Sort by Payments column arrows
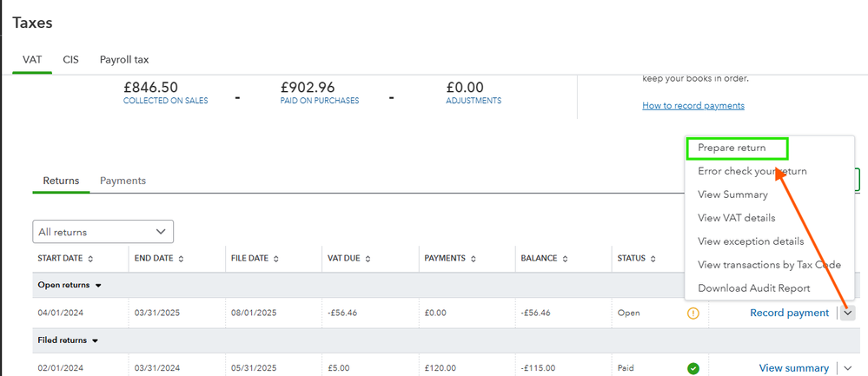The height and width of the screenshot is (376, 868). tap(474, 259)
